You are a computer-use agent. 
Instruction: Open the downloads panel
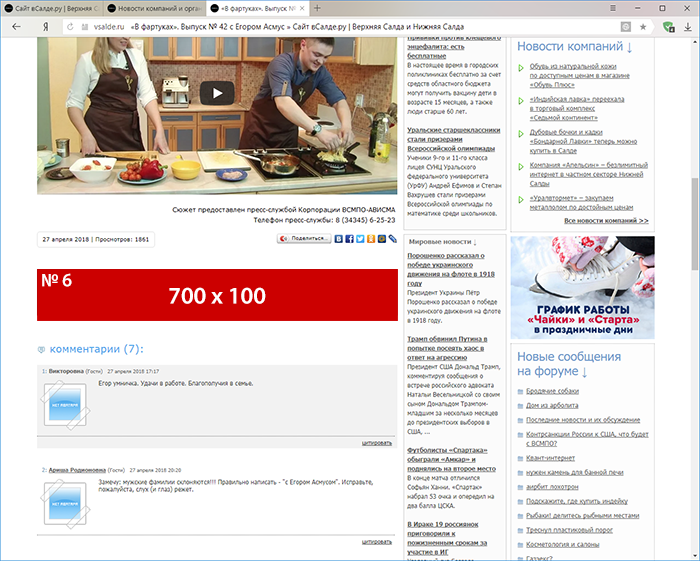point(688,27)
